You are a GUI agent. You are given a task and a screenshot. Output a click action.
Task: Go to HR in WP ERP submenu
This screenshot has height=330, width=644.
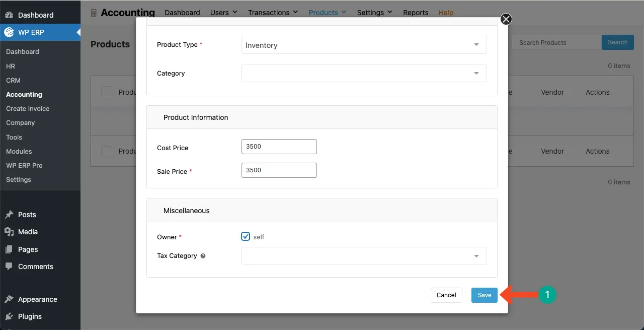[x=11, y=66]
